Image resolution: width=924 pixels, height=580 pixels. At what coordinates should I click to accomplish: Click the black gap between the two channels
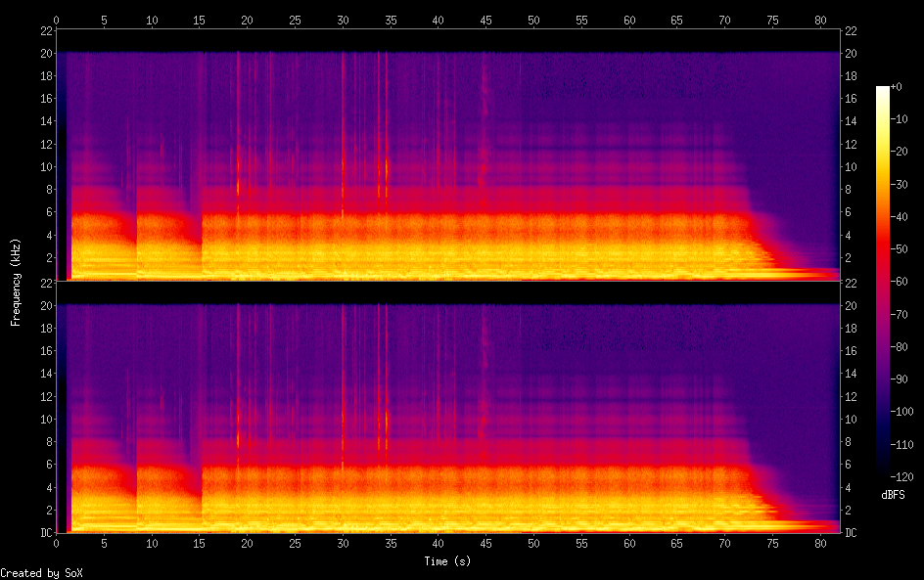click(x=447, y=292)
